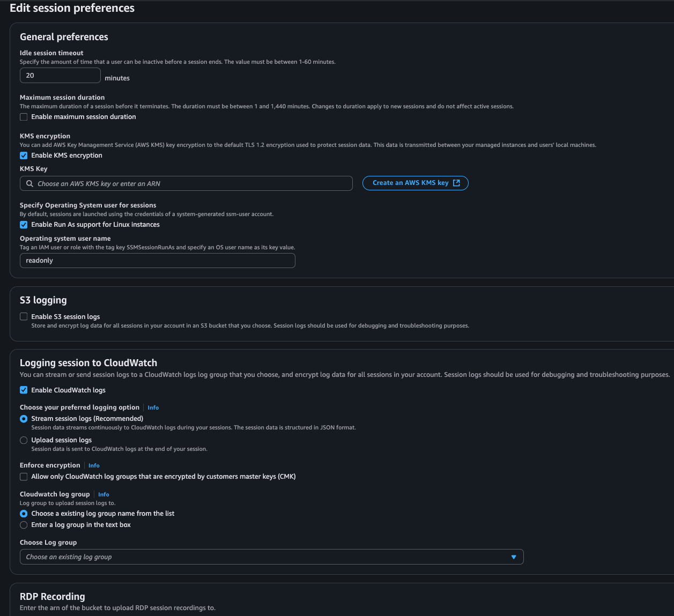Image resolution: width=674 pixels, height=616 pixels.
Task: Choose Enter a log group in text box
Action: coord(24,525)
